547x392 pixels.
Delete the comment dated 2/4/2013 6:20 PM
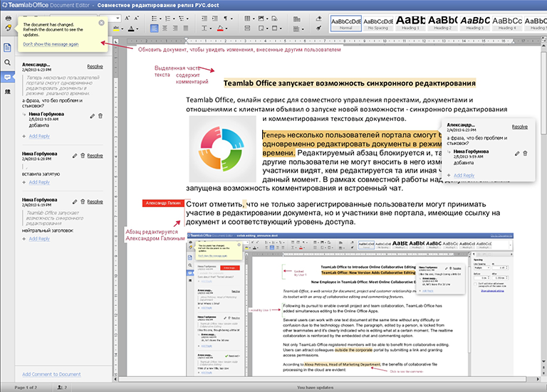pyautogui.click(x=83, y=156)
